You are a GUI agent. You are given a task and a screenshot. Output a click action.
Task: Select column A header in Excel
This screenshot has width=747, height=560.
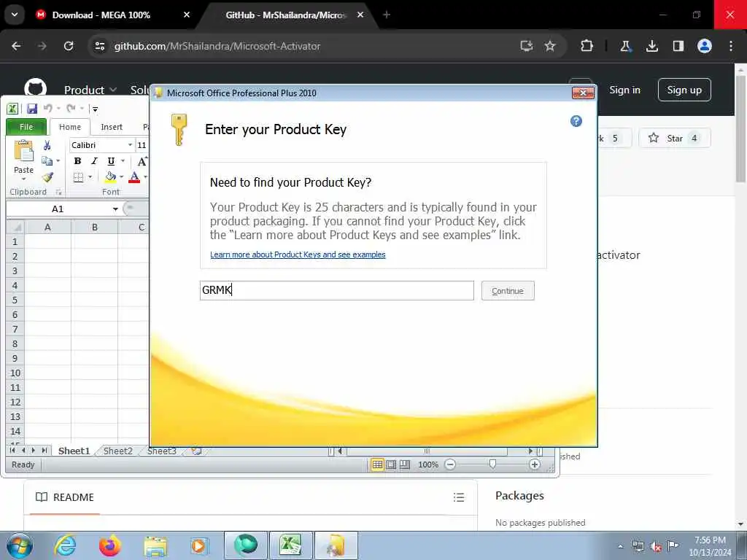click(47, 227)
